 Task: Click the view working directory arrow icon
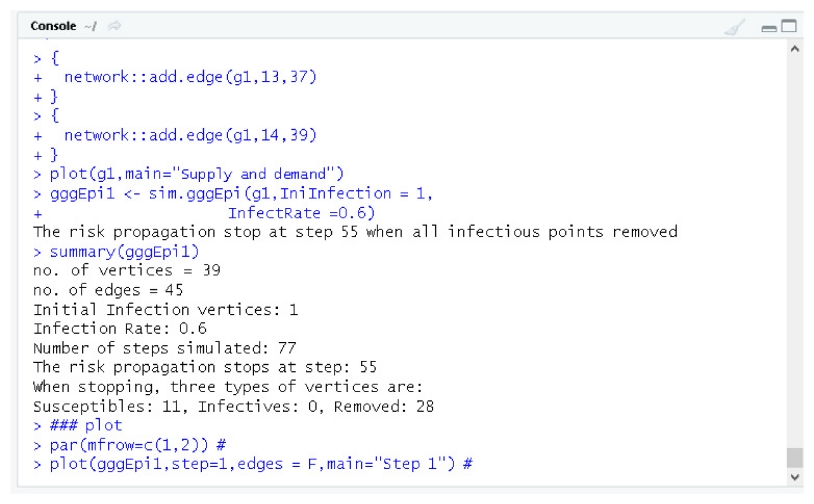click(114, 26)
